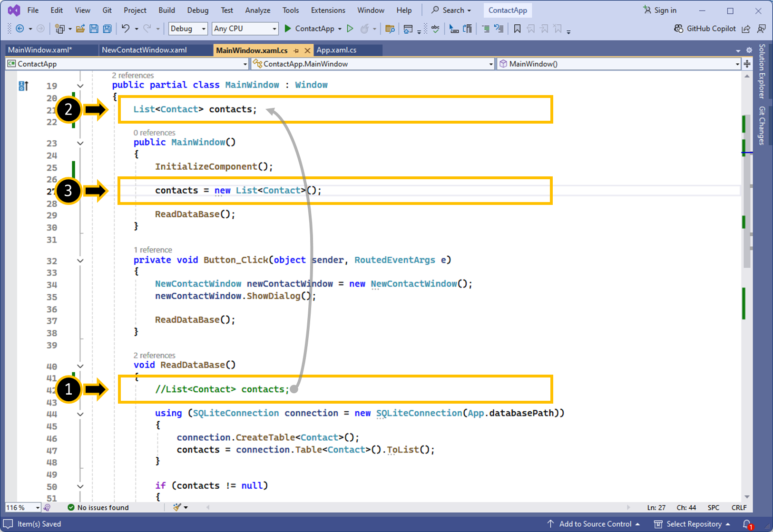This screenshot has width=773, height=532.
Task: Open the document tab list overflow arrow
Action: tap(738, 50)
